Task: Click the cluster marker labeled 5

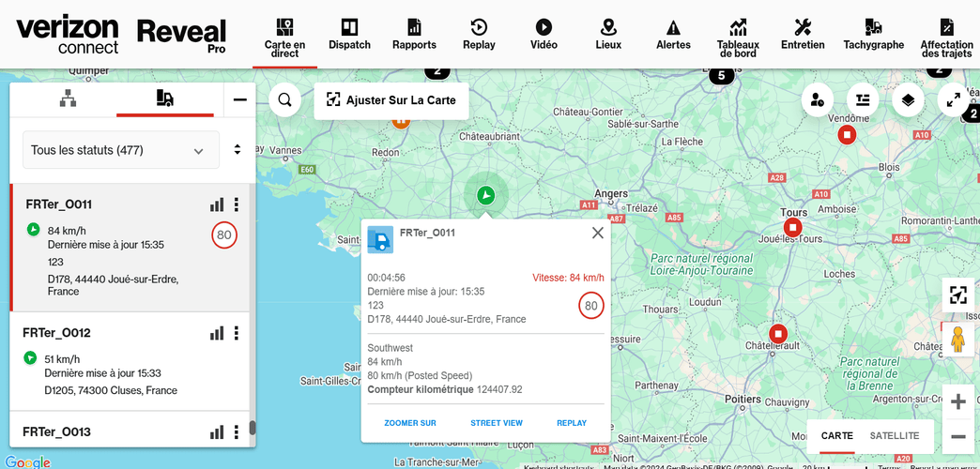Action: (721, 76)
